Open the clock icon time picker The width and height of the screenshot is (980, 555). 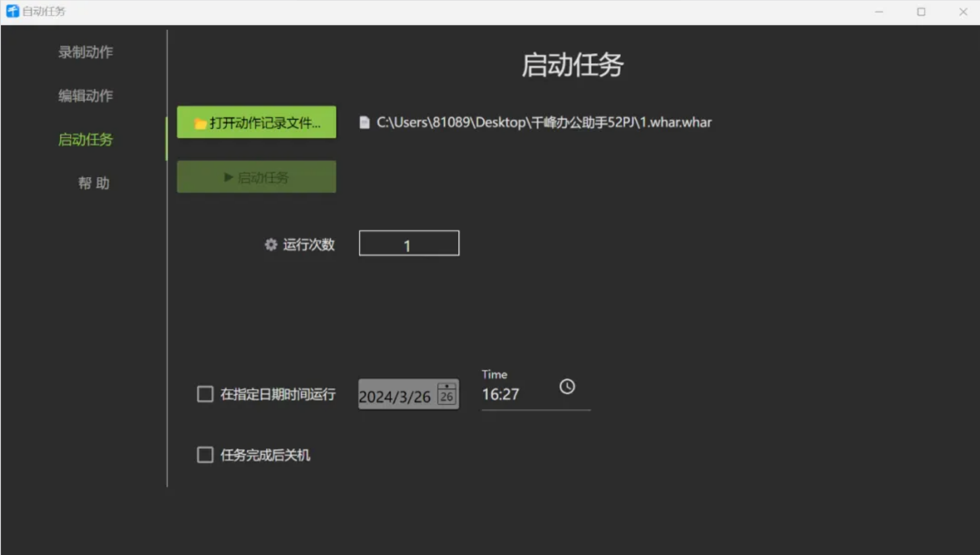(567, 387)
